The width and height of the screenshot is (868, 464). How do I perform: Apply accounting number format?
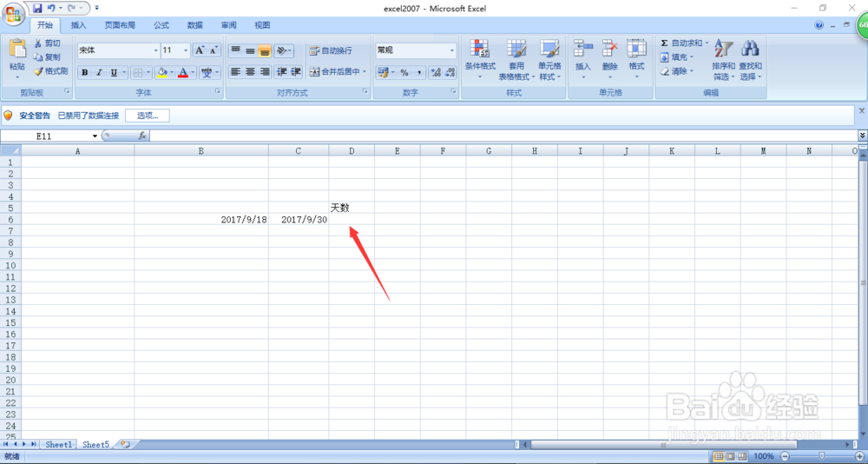tap(383, 73)
